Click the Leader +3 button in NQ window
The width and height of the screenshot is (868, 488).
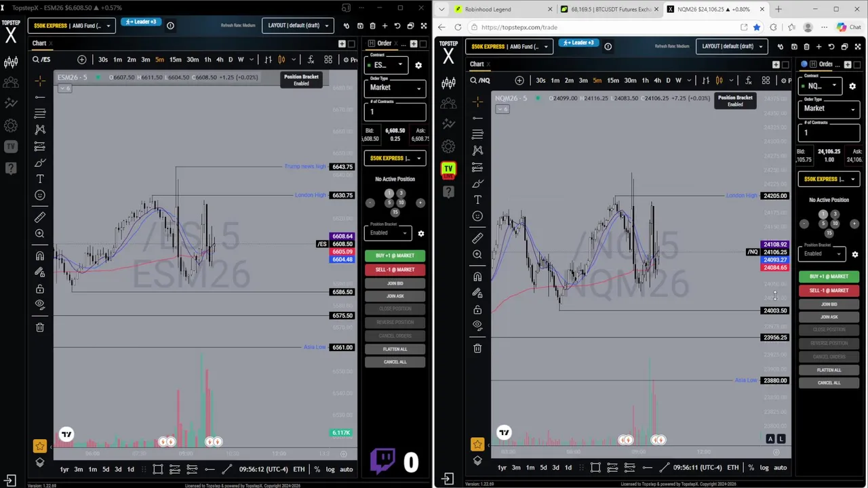pos(578,43)
